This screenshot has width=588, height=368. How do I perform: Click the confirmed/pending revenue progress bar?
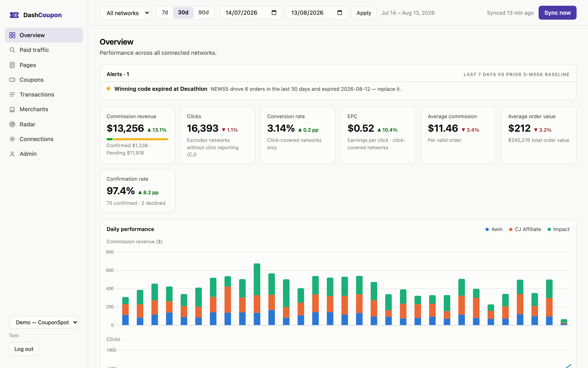137,139
